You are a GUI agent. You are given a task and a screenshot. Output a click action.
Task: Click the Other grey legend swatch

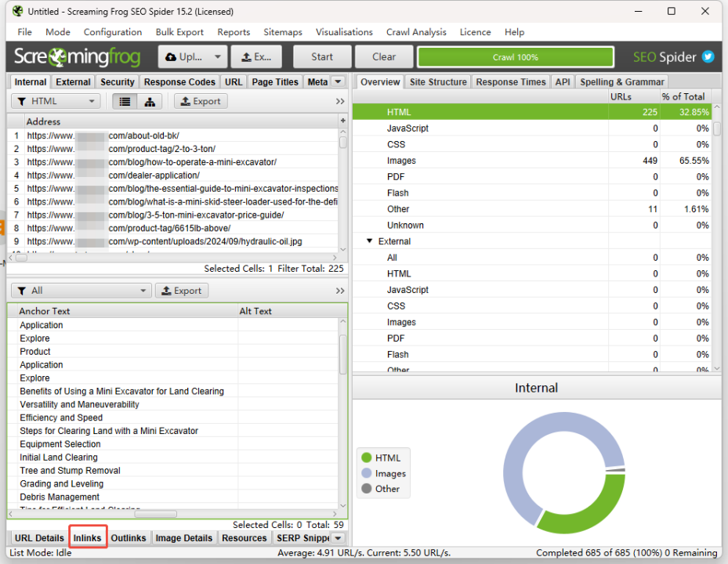tap(366, 488)
